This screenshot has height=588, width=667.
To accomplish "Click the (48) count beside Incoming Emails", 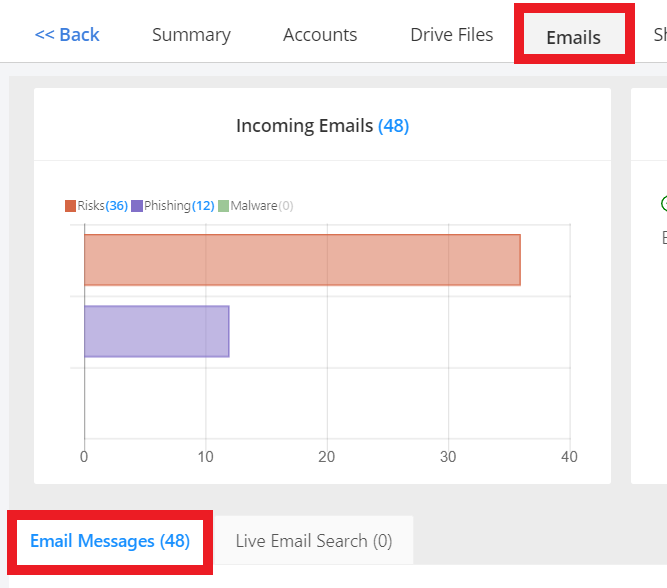I will pyautogui.click(x=393, y=126).
